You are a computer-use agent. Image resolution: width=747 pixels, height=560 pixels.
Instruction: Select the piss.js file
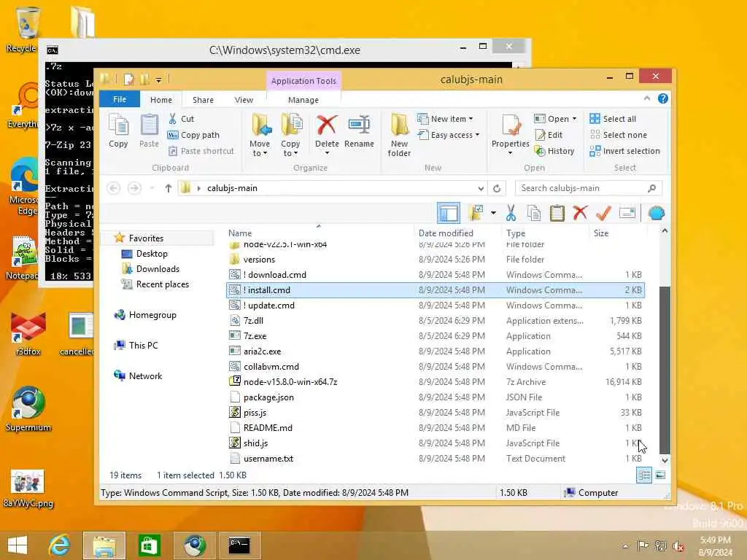coord(436,413)
